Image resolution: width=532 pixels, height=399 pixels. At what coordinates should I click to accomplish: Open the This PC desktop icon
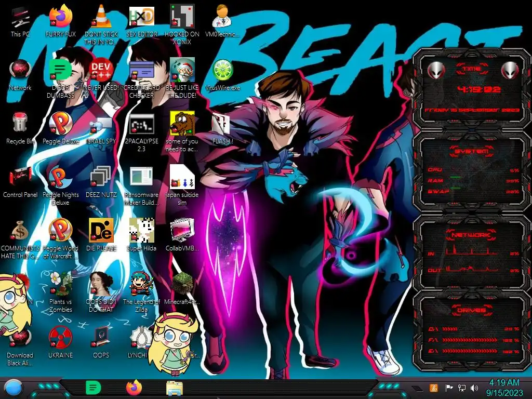[20, 16]
